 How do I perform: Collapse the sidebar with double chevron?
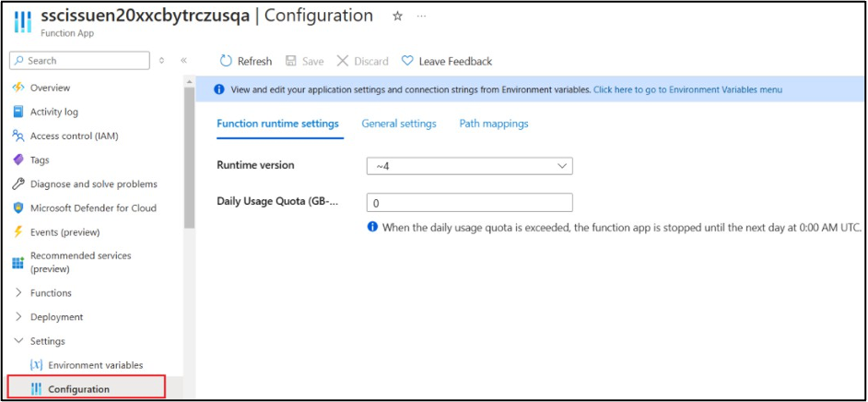183,60
